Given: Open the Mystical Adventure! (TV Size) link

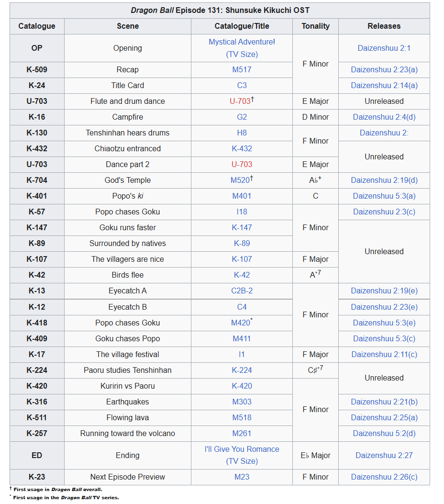Looking at the screenshot, I should pyautogui.click(x=242, y=48).
